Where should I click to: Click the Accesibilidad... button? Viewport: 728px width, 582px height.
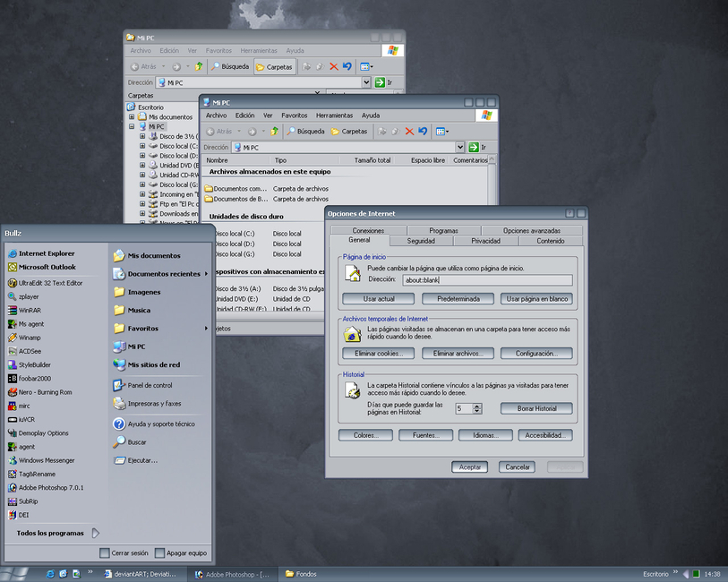(x=545, y=435)
